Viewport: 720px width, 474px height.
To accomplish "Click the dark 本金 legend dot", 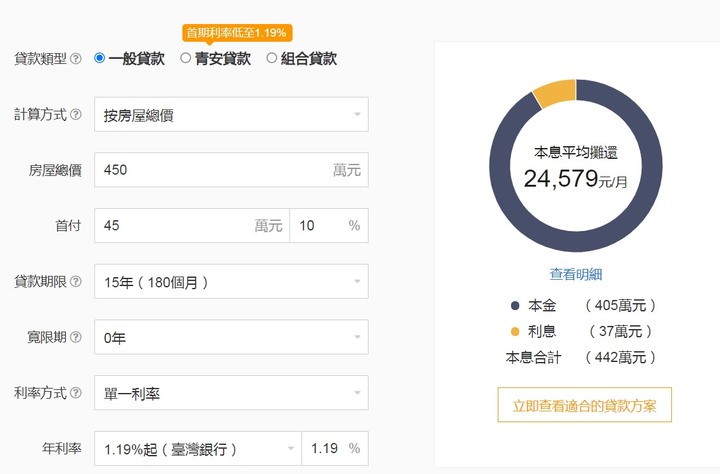I will pyautogui.click(x=515, y=306).
